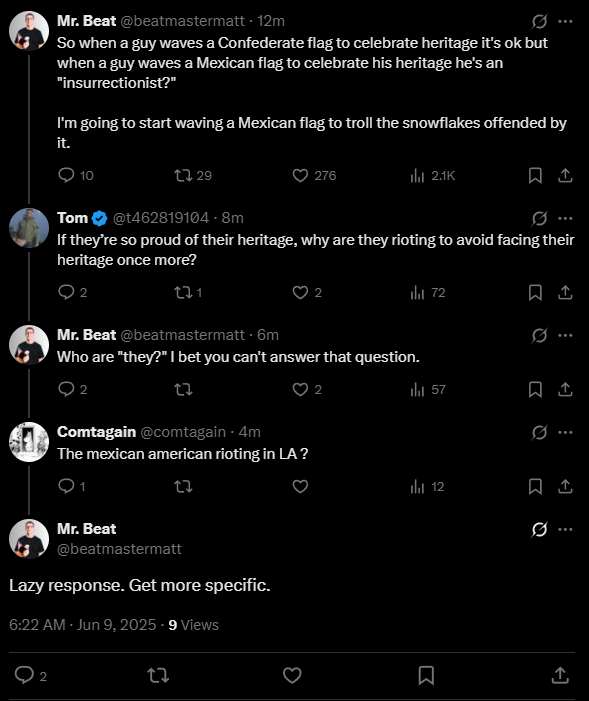Open Comtagain's profile avatar
589x701 pixels.
(x=29, y=442)
